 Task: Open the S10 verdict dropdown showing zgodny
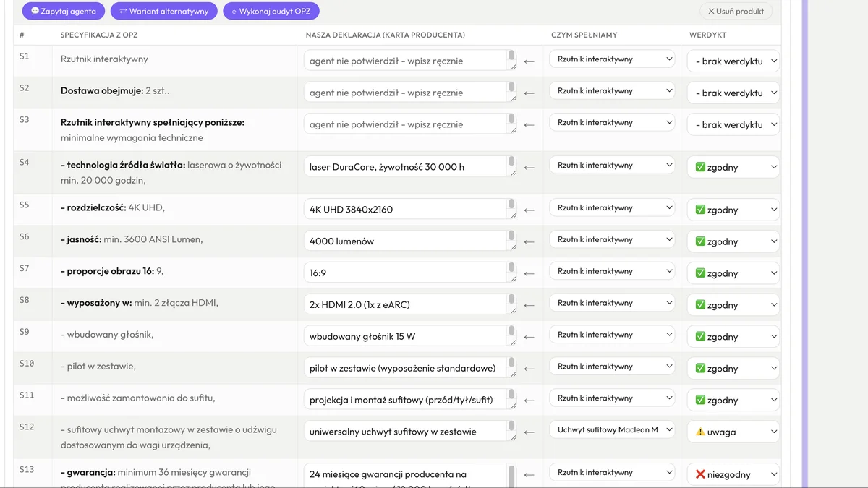(x=733, y=368)
